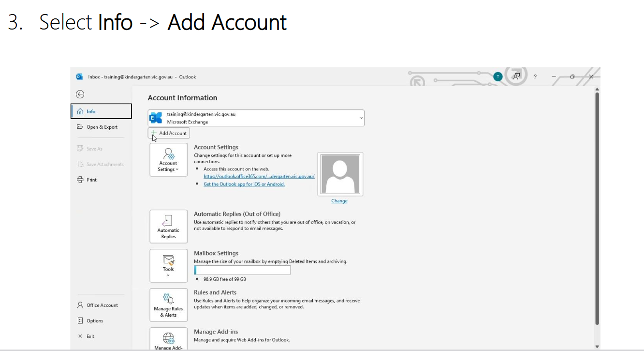Click Manage Rules & Alerts button

point(168,305)
